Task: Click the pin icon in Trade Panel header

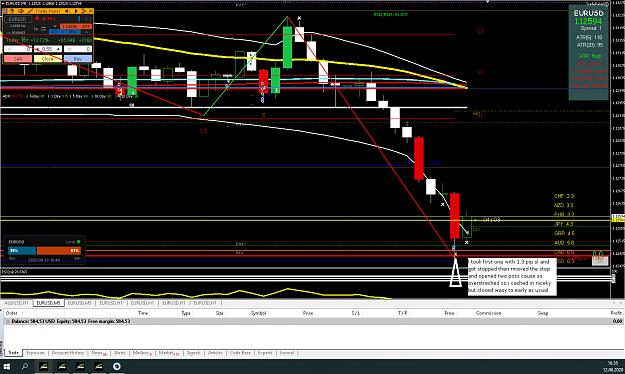Action: pyautogui.click(x=83, y=11)
